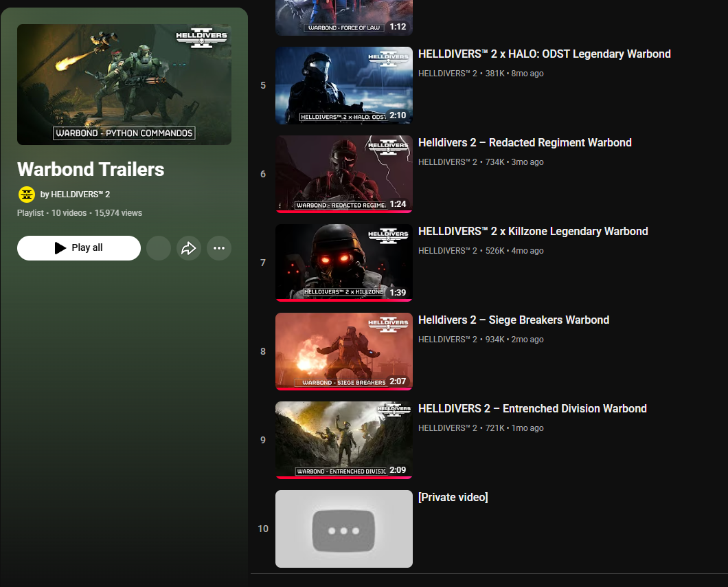Click index number 6 beside Redacted Regiment video
The height and width of the screenshot is (587, 728).
pos(263,175)
